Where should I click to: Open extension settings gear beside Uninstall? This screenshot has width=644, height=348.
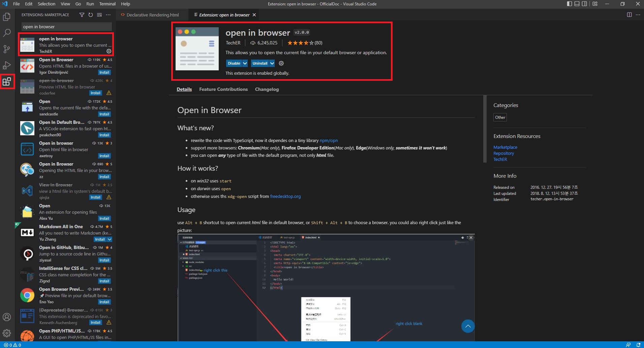tap(281, 63)
